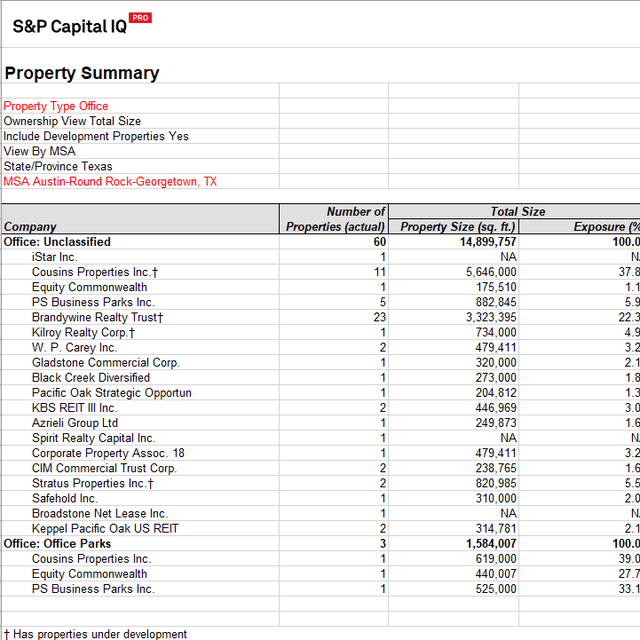Click the Safehold Inc. cell
The height and width of the screenshot is (640, 640).
coord(141,498)
